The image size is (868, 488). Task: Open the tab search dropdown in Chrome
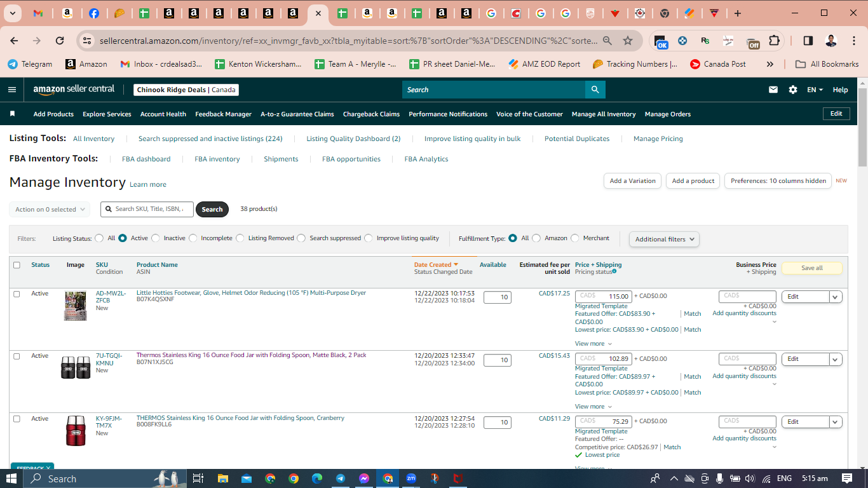[13, 13]
